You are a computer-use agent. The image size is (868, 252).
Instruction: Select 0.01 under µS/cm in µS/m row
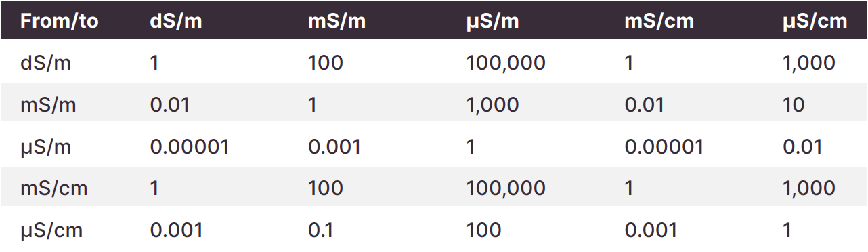point(802,146)
